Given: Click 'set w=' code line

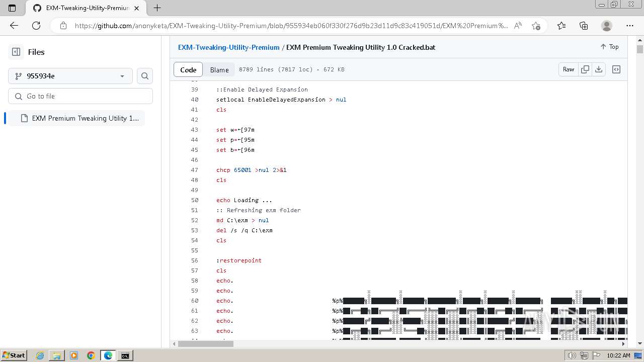Looking at the screenshot, I should [235, 130].
